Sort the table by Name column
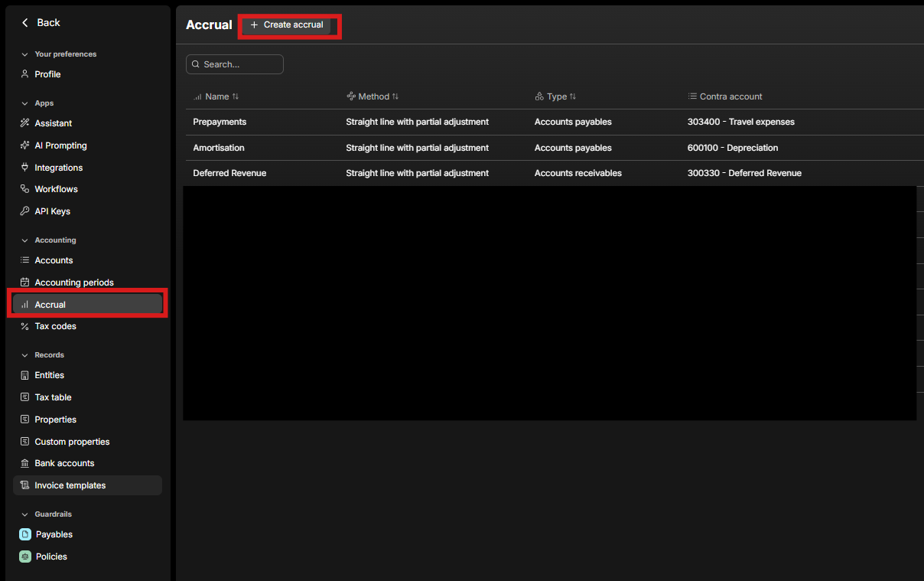The height and width of the screenshot is (581, 924). coord(236,96)
